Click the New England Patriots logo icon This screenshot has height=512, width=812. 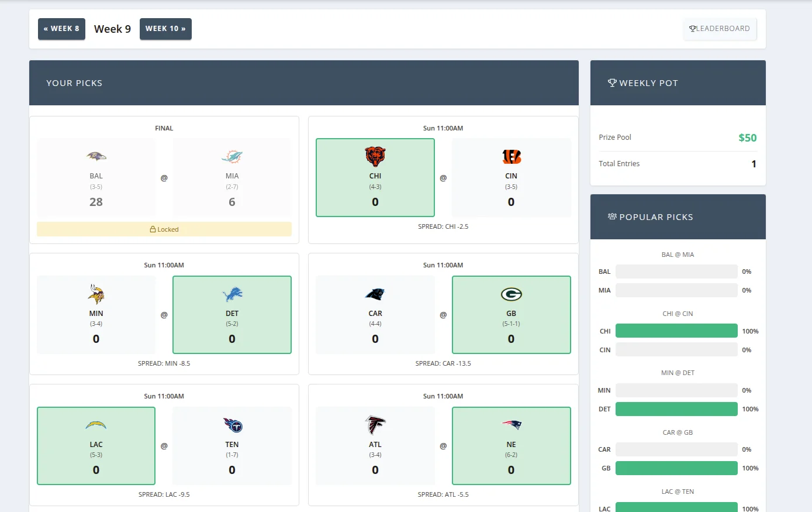(x=511, y=425)
